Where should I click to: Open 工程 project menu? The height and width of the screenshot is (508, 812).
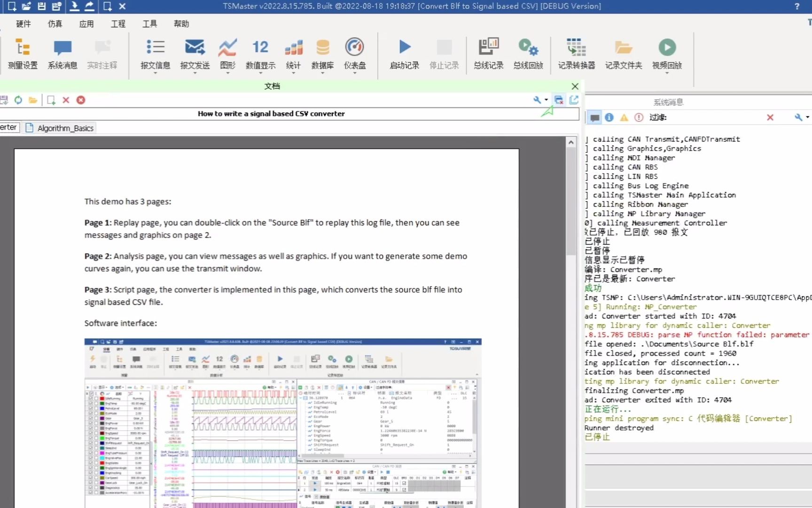click(118, 24)
